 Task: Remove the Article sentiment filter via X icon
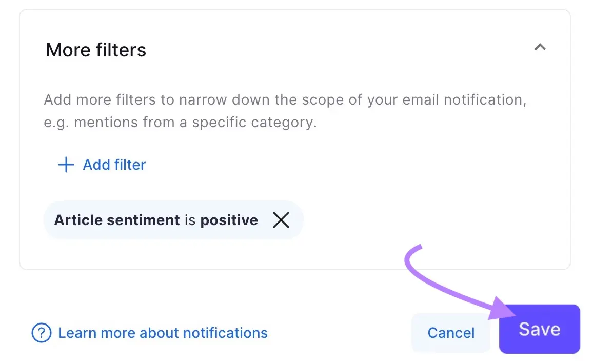(x=281, y=220)
